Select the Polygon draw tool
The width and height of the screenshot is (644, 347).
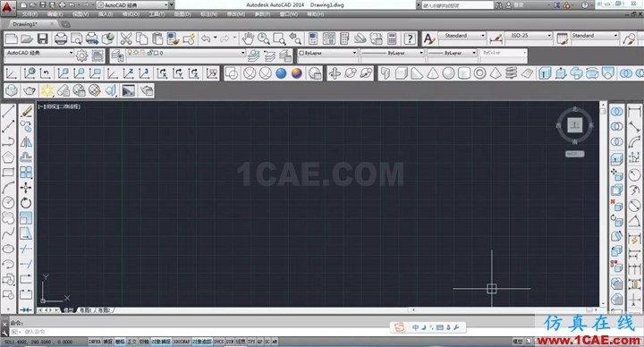pos(8,157)
